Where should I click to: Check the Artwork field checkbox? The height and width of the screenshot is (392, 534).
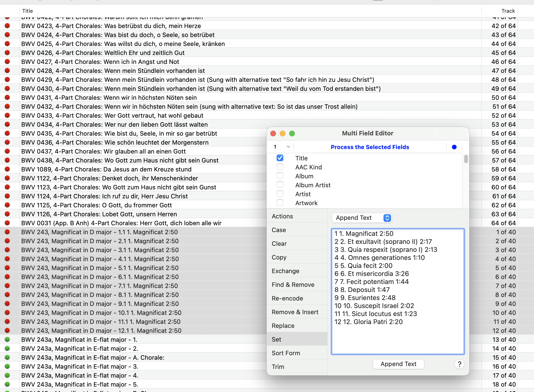[x=280, y=203]
